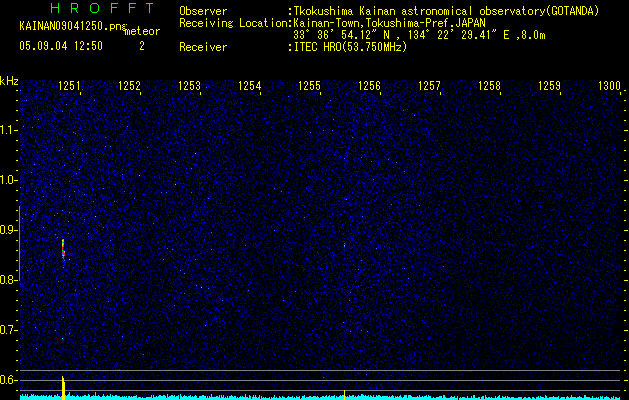
Task: Click the 1252 time axis label
Action: 129,86
